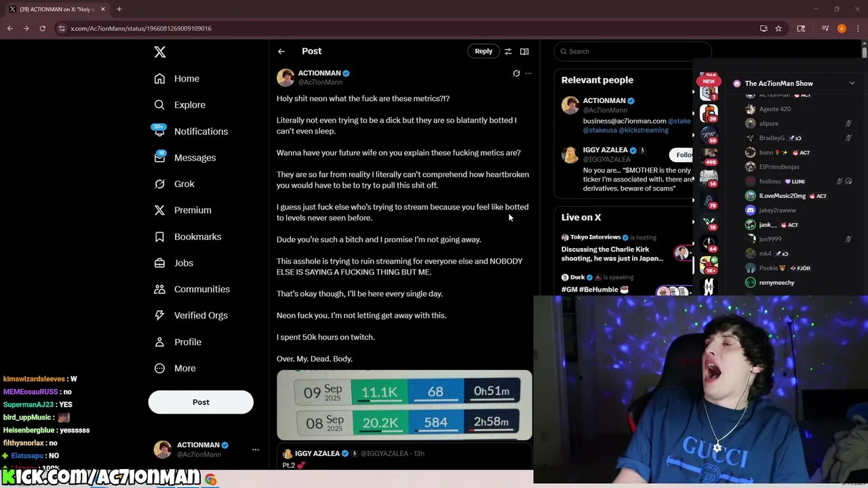Click the white Post button
The image size is (868, 488).
201,402
